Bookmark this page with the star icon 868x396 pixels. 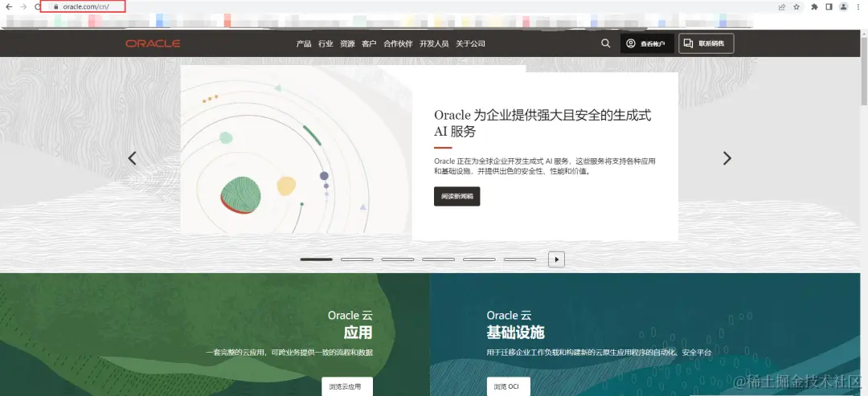796,6
